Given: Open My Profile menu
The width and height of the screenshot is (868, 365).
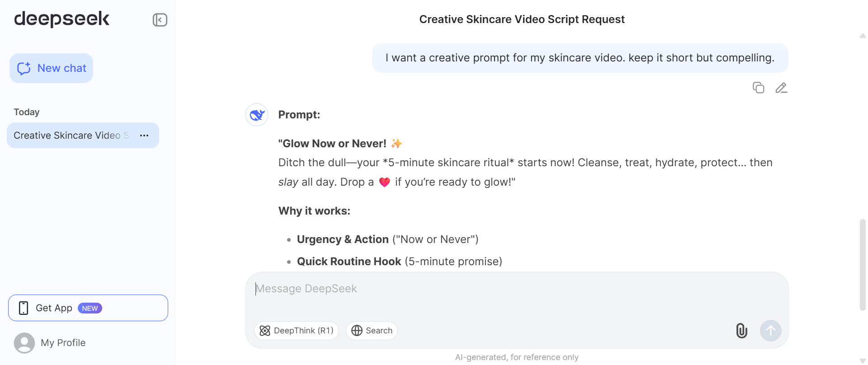Looking at the screenshot, I should coord(63,343).
